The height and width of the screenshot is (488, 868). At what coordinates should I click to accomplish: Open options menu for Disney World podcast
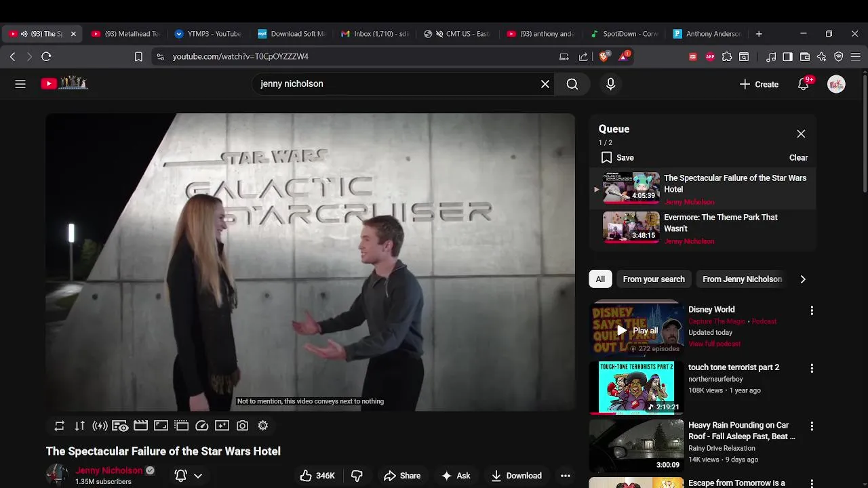click(x=812, y=310)
